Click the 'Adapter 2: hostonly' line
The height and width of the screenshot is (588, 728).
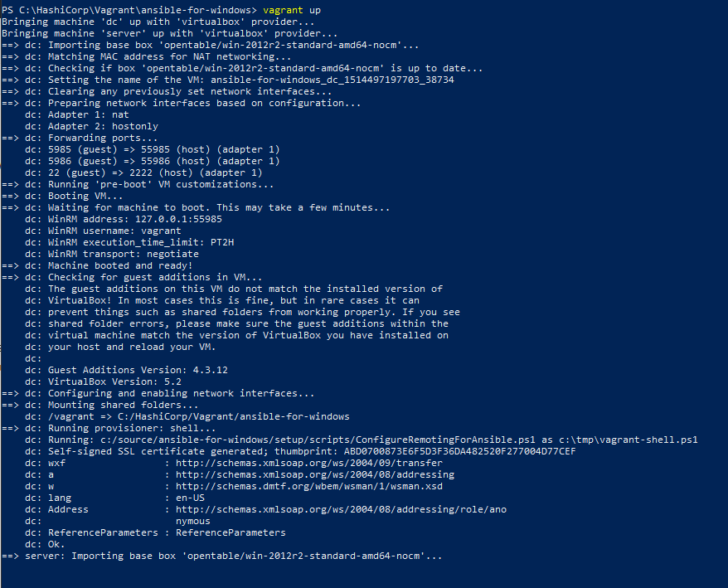click(103, 126)
